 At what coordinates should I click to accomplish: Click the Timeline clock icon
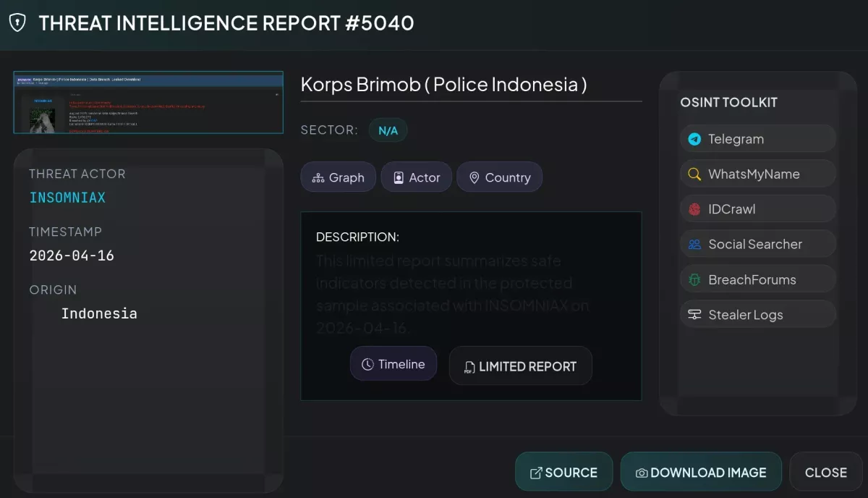(368, 364)
